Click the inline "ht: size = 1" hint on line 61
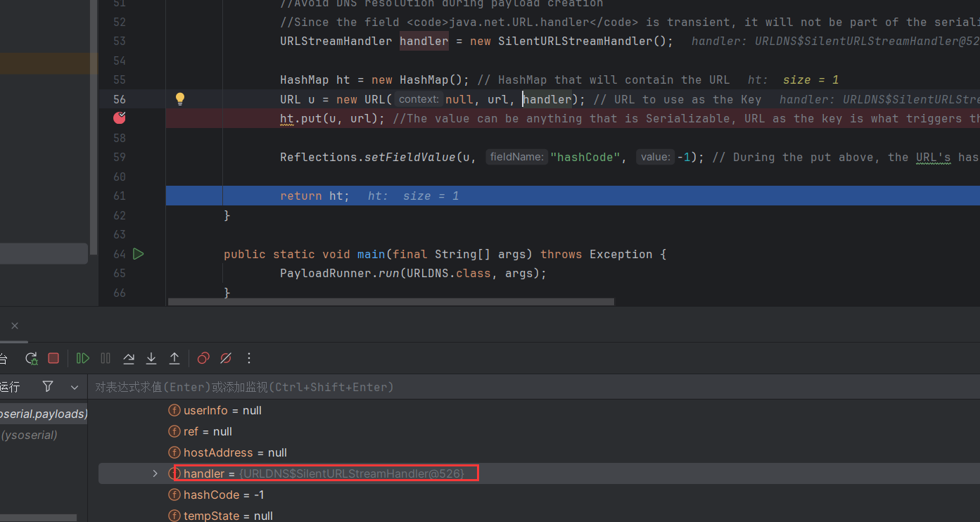The height and width of the screenshot is (522, 980). coord(413,196)
